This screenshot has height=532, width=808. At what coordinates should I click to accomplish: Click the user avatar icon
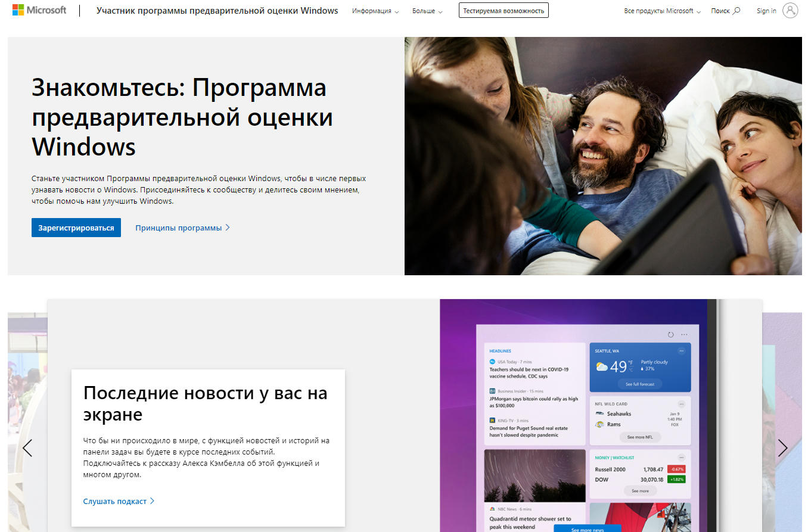pyautogui.click(x=790, y=11)
